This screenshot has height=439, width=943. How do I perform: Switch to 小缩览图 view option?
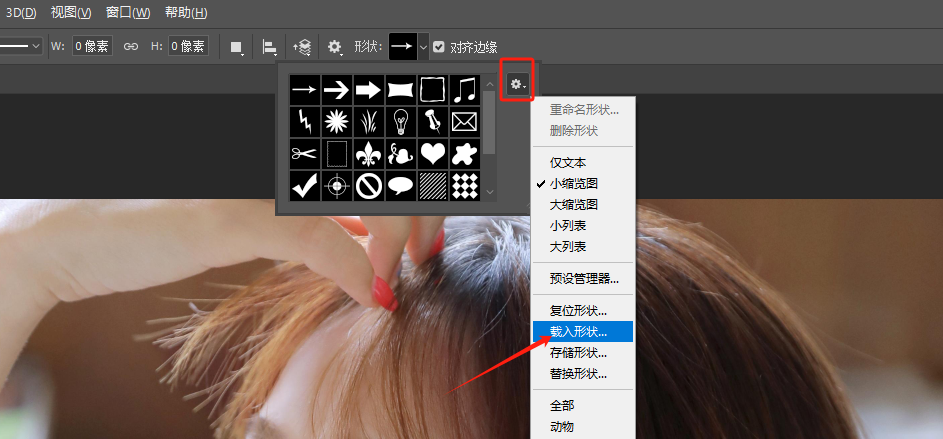click(574, 183)
